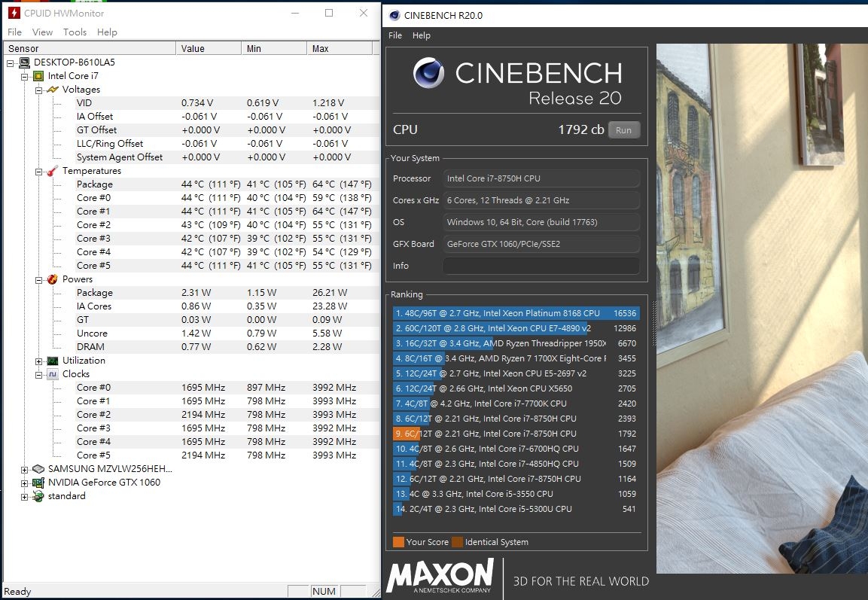
Task: Click the Clocks waveform icon
Action: 53,374
